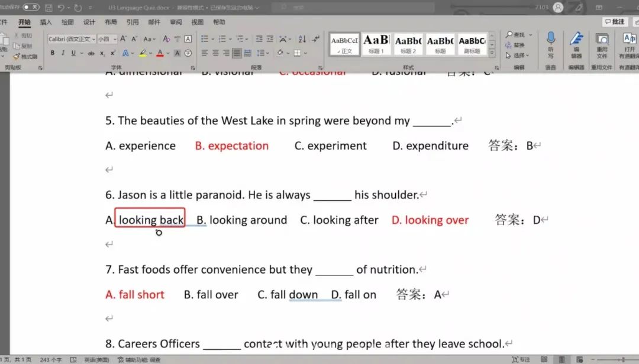639x364 pixels.
Task: Apply the 标题 1 heading style
Action: point(376,43)
